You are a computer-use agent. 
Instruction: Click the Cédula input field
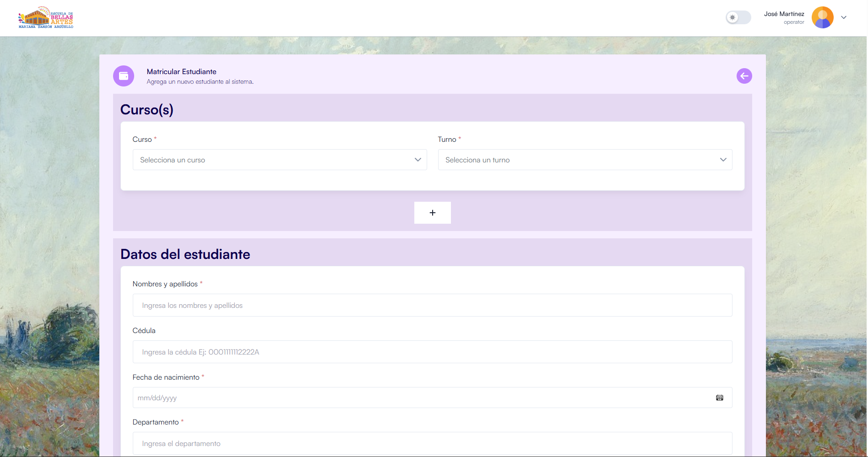(x=432, y=352)
